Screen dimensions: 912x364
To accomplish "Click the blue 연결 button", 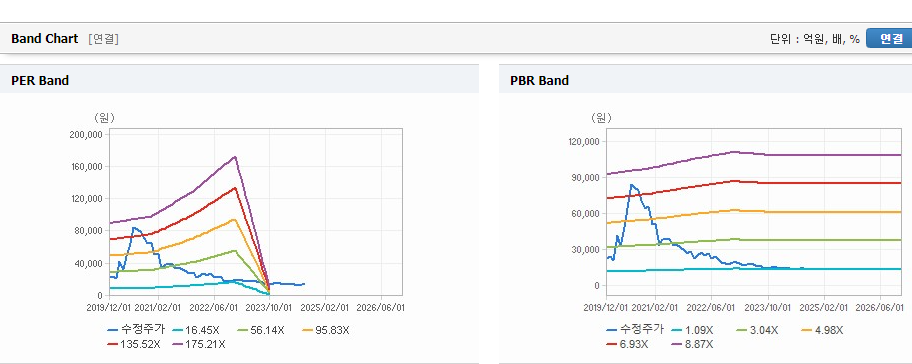I will point(890,38).
